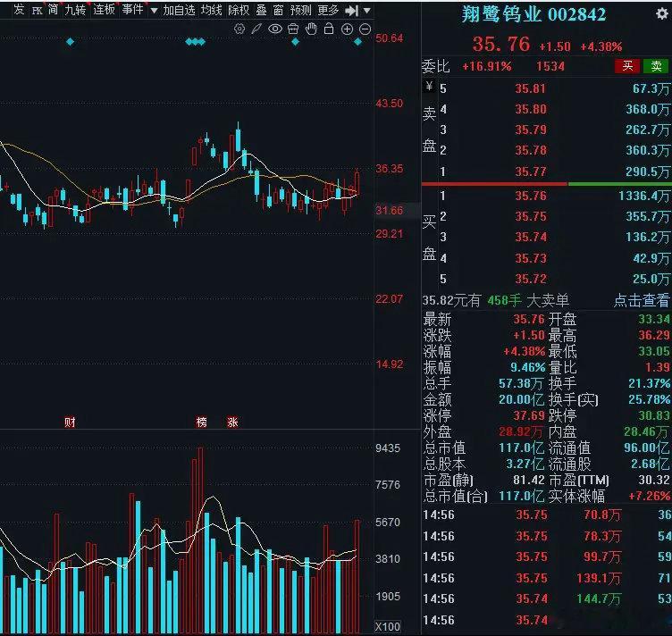Click the leftmost cyan diamond marker
This screenshot has height=636, width=672.
tap(71, 42)
